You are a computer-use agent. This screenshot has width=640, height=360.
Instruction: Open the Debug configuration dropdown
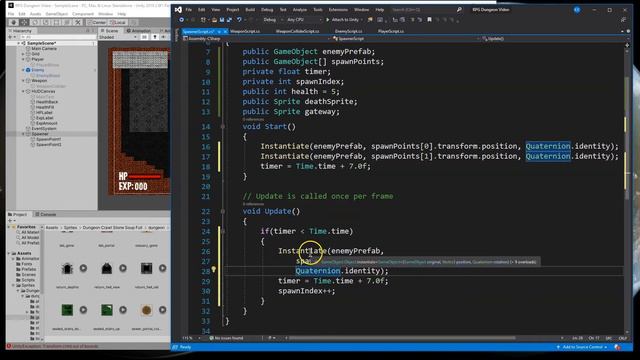click(x=272, y=20)
